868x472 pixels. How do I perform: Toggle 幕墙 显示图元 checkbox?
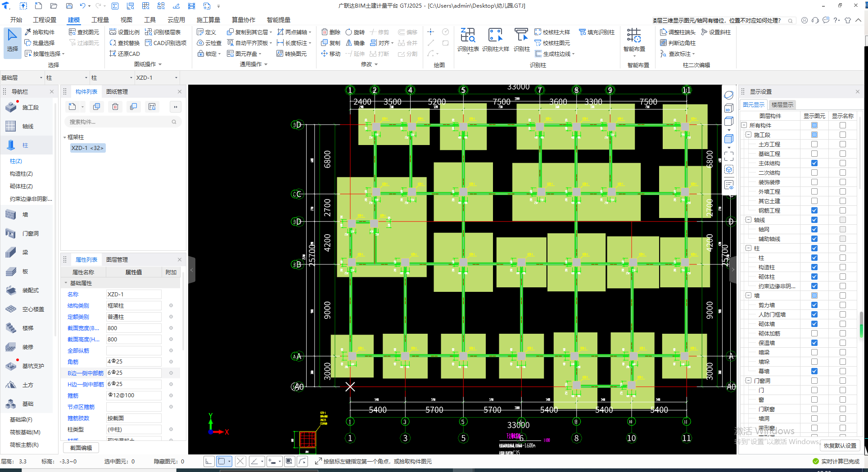pos(814,371)
